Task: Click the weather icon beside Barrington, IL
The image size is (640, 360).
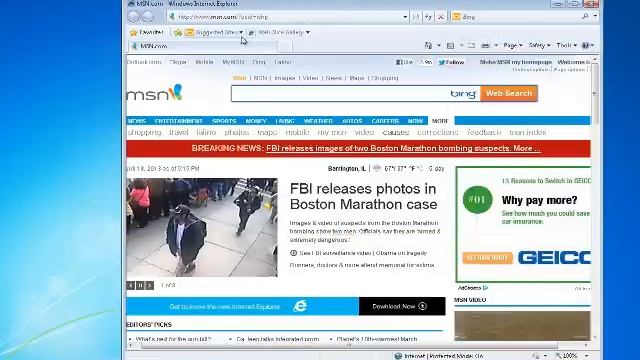Action: pyautogui.click(x=377, y=168)
